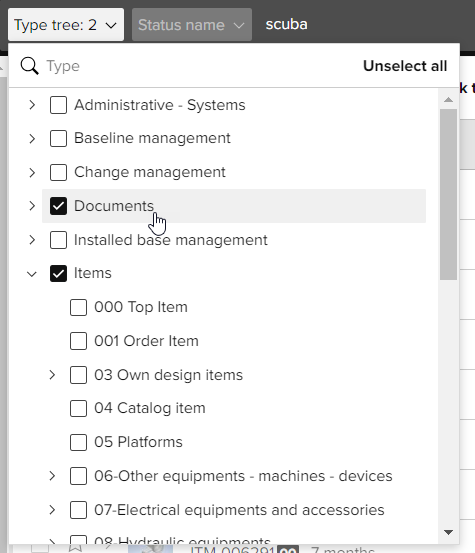This screenshot has width=475, height=553.
Task: Expand the Administrative - Systems node
Action: (32, 105)
